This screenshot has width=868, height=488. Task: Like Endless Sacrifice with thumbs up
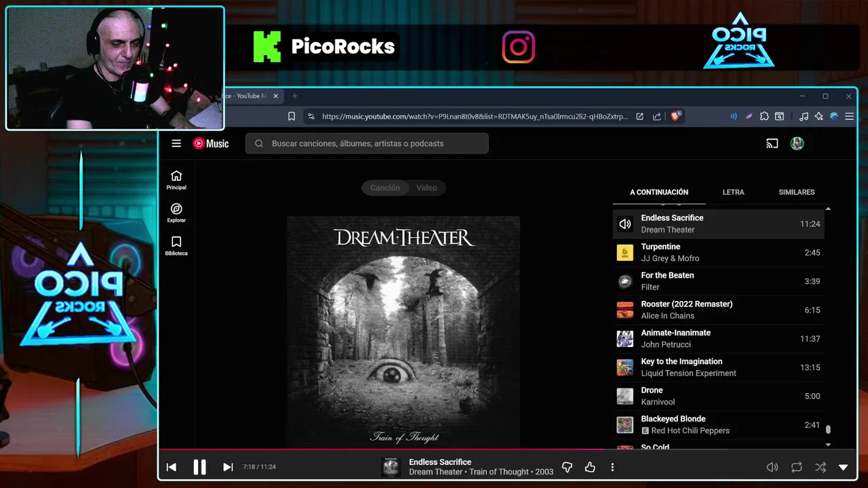[x=590, y=467]
